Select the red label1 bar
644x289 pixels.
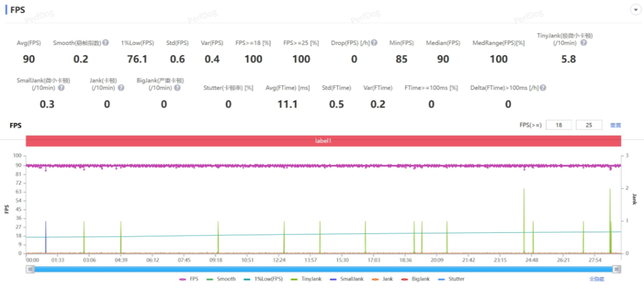click(x=323, y=140)
